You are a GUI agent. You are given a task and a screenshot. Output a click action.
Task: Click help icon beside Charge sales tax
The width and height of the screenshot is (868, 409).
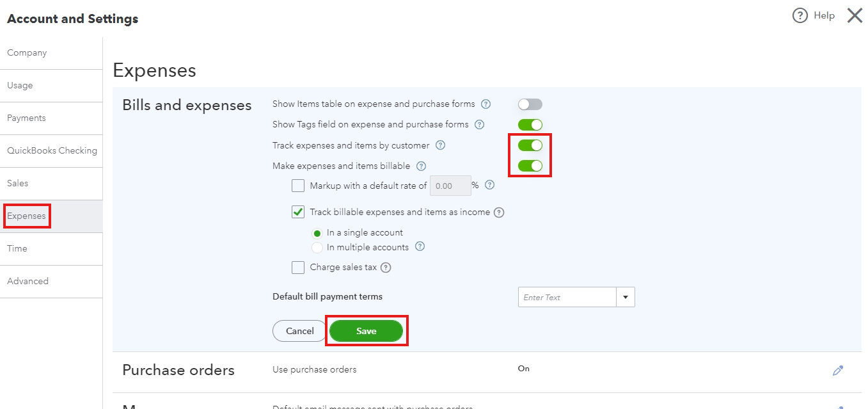pos(386,268)
